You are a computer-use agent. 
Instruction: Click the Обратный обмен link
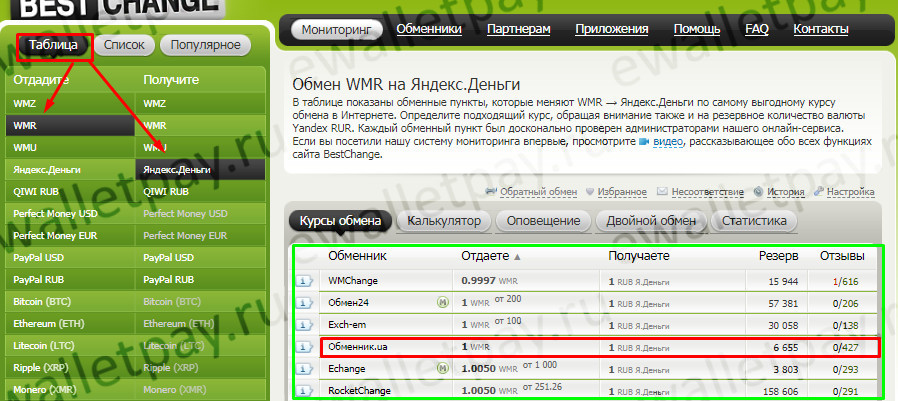point(538,192)
